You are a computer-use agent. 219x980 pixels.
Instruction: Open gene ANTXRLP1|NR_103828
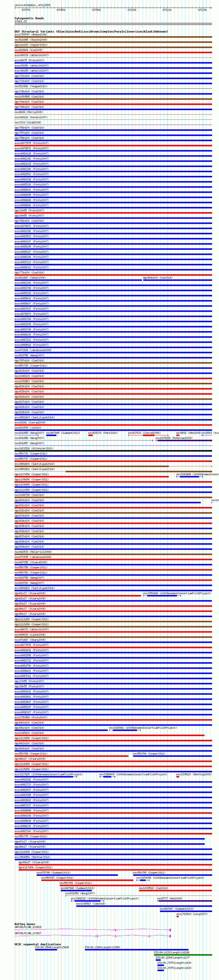(x=28, y=927)
